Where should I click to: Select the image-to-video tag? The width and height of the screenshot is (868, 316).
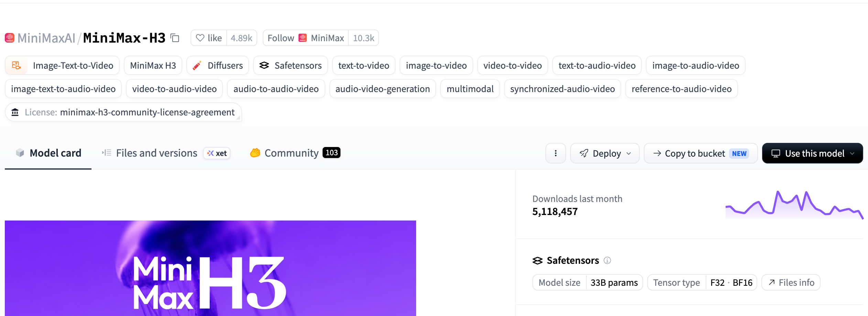[436, 65]
